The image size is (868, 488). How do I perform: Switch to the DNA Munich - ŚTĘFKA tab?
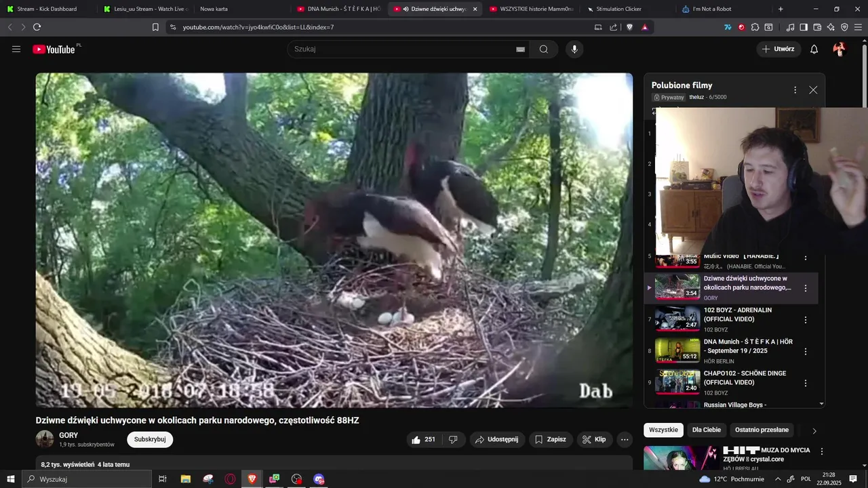click(x=338, y=9)
